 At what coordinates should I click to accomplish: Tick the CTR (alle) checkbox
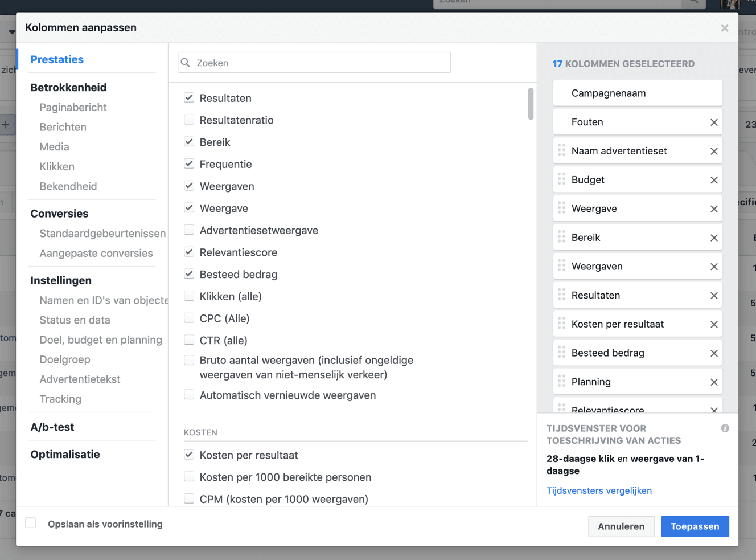[189, 340]
